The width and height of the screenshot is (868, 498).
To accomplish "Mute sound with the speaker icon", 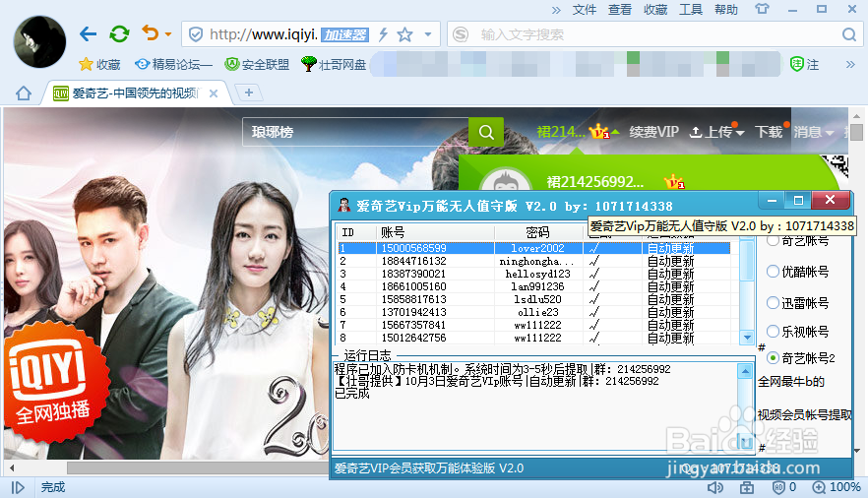I will click(714, 487).
